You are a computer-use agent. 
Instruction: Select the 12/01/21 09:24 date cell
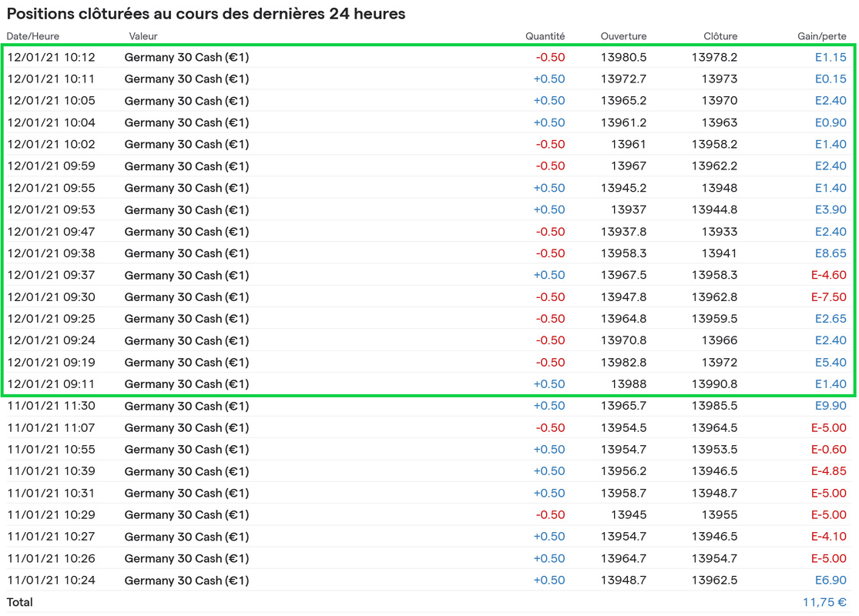point(51,340)
